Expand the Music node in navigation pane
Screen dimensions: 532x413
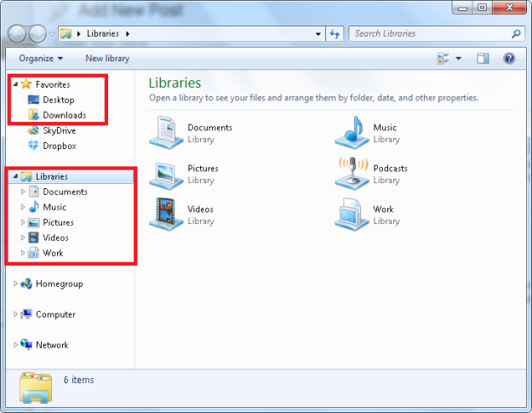pos(23,207)
